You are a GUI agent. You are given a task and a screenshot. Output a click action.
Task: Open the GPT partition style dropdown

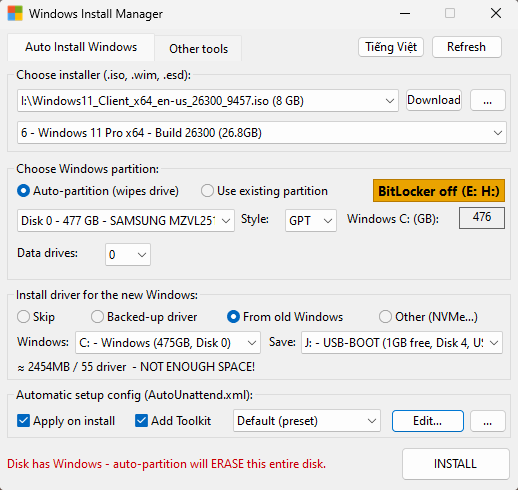coord(311,220)
